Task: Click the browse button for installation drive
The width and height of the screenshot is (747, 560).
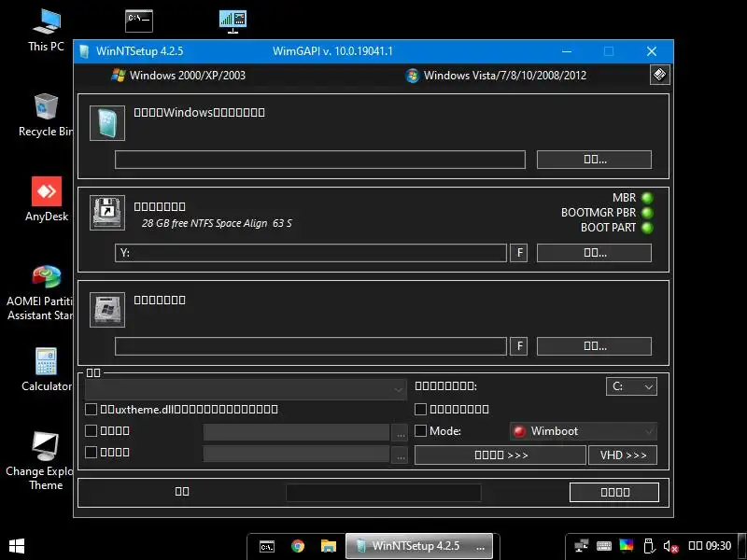Action: (x=594, y=346)
